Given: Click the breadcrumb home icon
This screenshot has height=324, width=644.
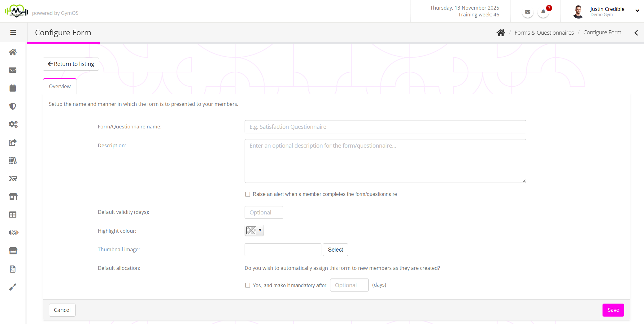Looking at the screenshot, I should [x=501, y=33].
